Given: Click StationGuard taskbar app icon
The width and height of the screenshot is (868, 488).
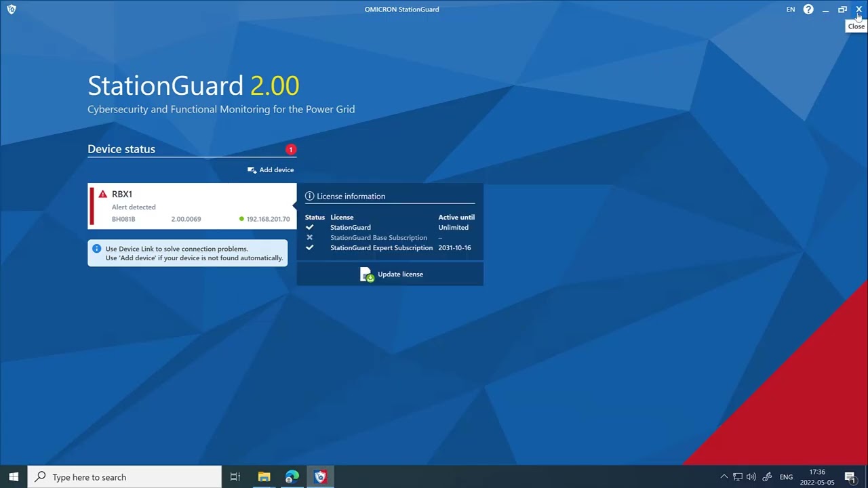Looking at the screenshot, I should coord(321,477).
